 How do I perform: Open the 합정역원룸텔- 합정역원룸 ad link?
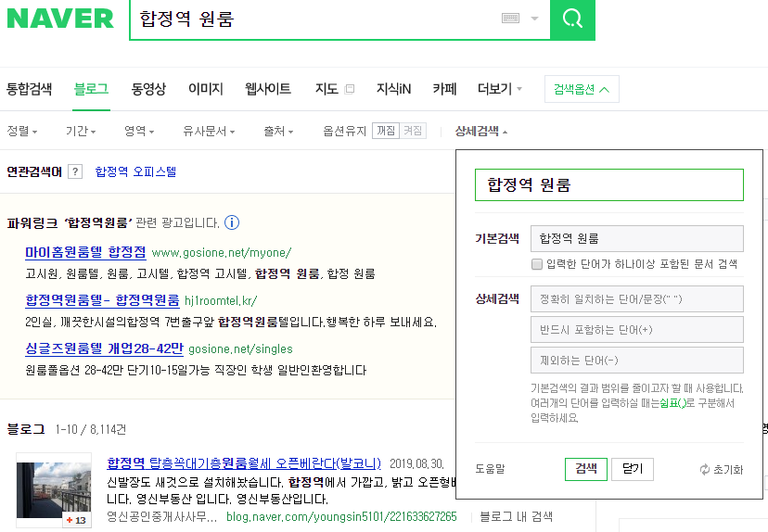pos(102,300)
